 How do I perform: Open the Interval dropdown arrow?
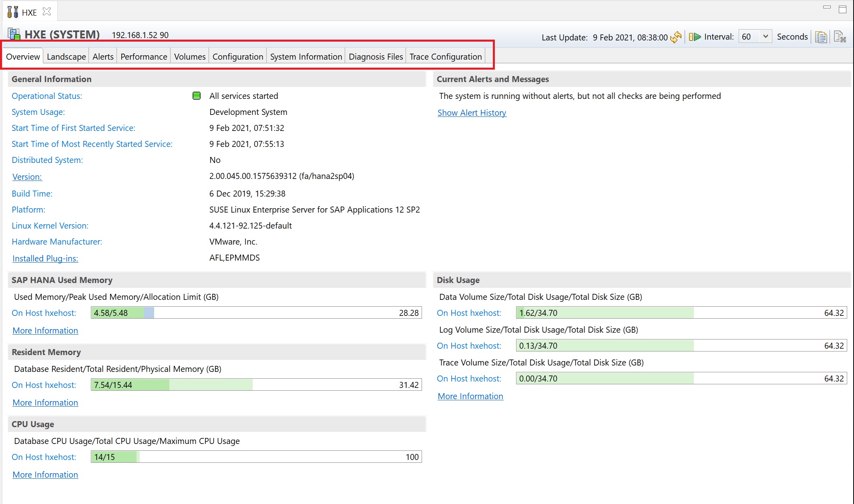765,36
